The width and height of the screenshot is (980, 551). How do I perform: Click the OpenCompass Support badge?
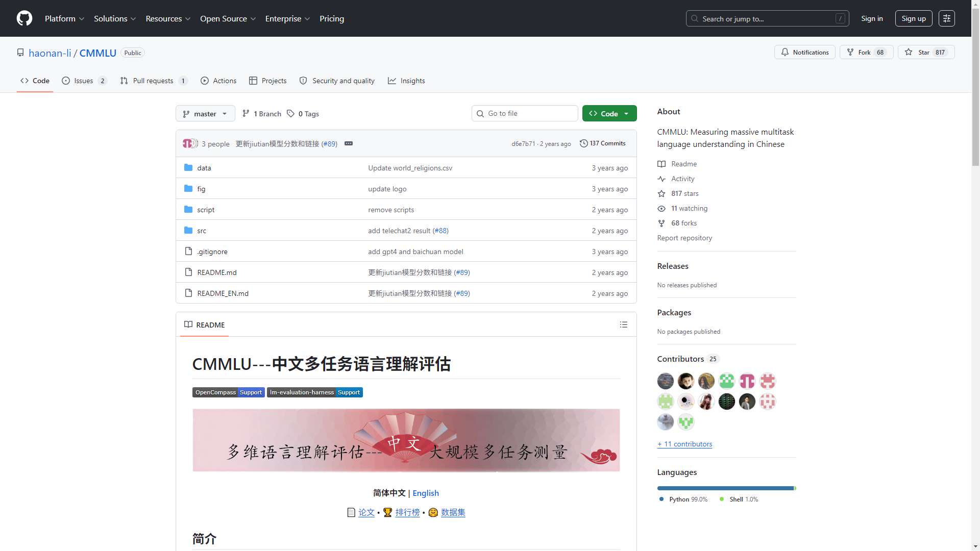point(228,392)
